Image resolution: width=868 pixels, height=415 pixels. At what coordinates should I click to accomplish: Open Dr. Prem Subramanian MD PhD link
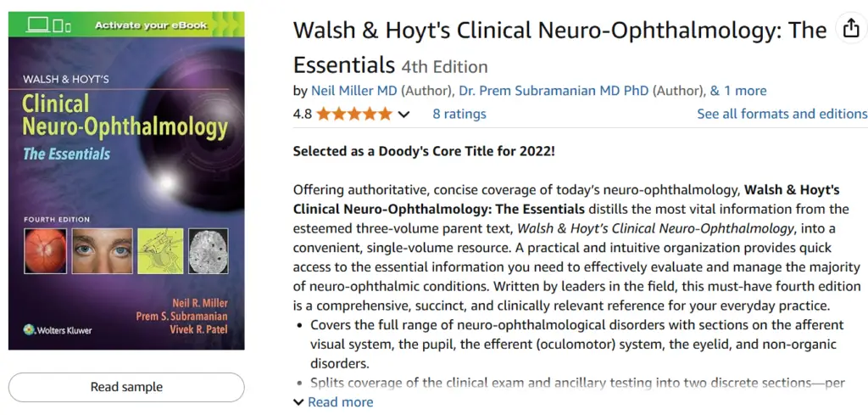[555, 91]
